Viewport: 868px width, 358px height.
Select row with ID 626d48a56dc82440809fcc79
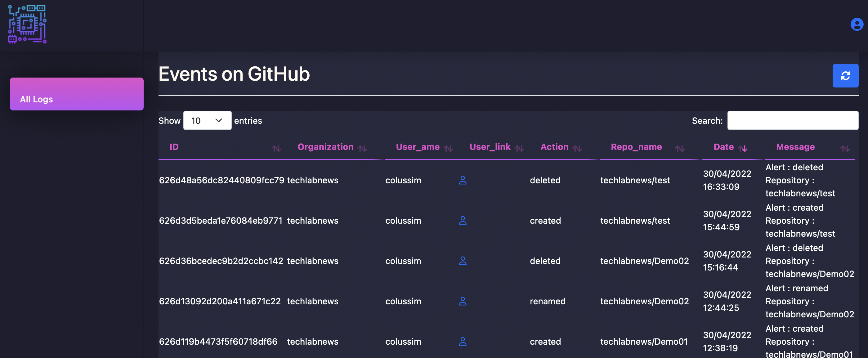click(221, 180)
